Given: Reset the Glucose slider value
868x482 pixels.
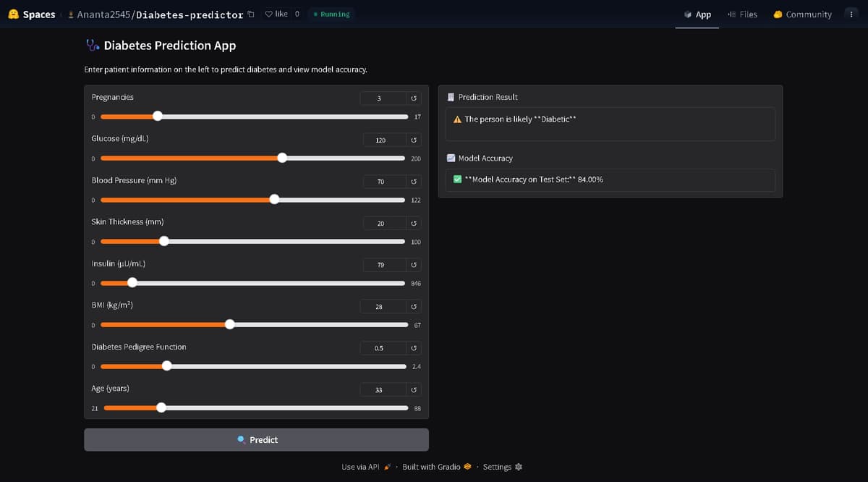Looking at the screenshot, I should click(414, 140).
